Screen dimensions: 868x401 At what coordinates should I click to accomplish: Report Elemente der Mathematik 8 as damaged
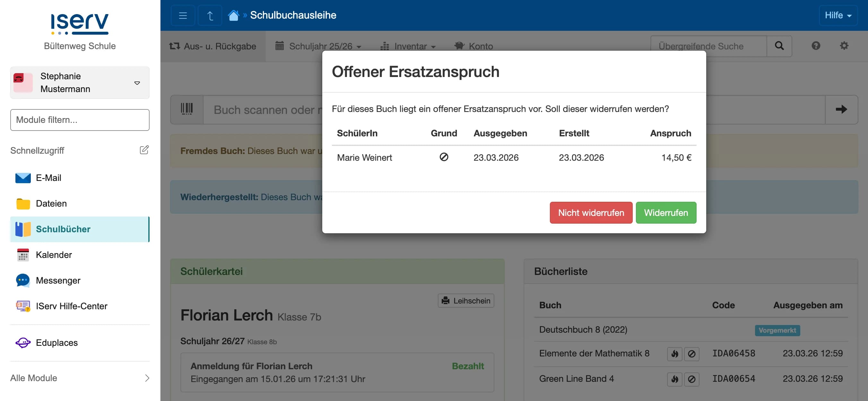[674, 354]
